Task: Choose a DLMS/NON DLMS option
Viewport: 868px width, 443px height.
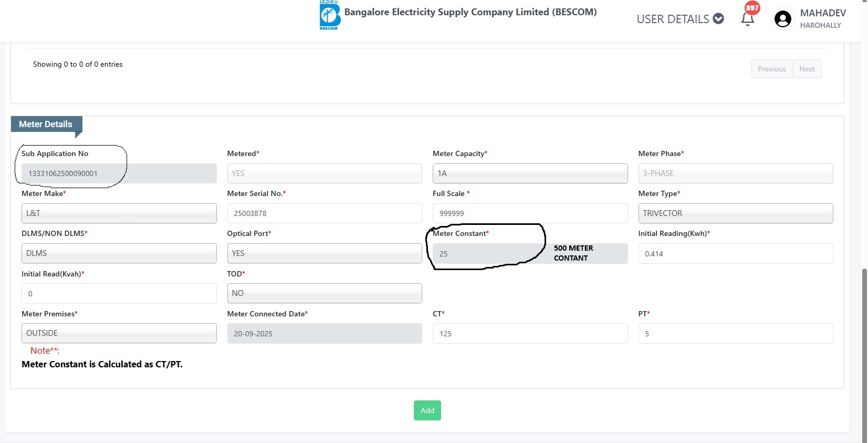Action: [x=119, y=253]
